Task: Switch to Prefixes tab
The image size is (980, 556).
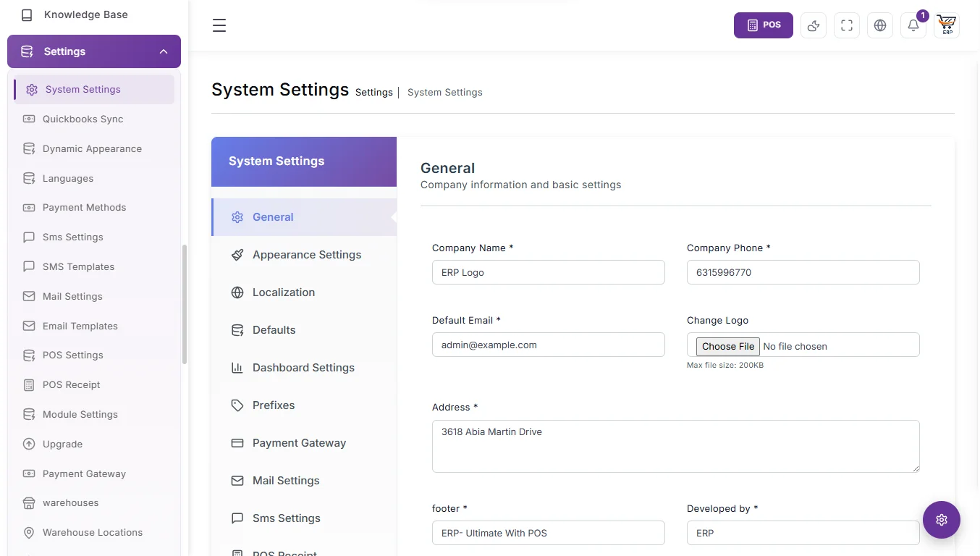Action: pos(304,405)
